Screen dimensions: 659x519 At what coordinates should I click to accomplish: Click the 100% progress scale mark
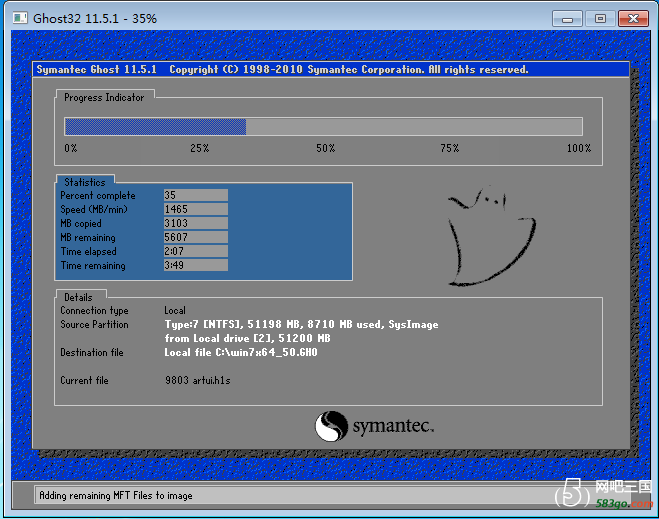(579, 148)
